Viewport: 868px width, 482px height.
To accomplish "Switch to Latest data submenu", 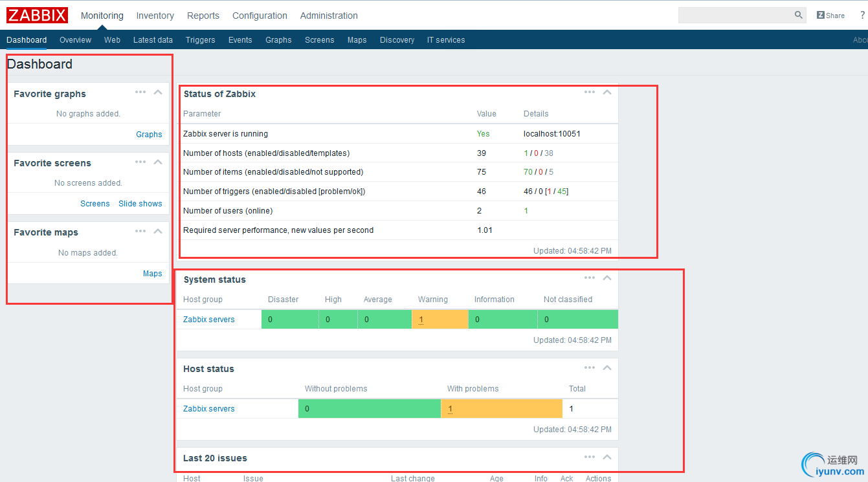I will pyautogui.click(x=153, y=40).
